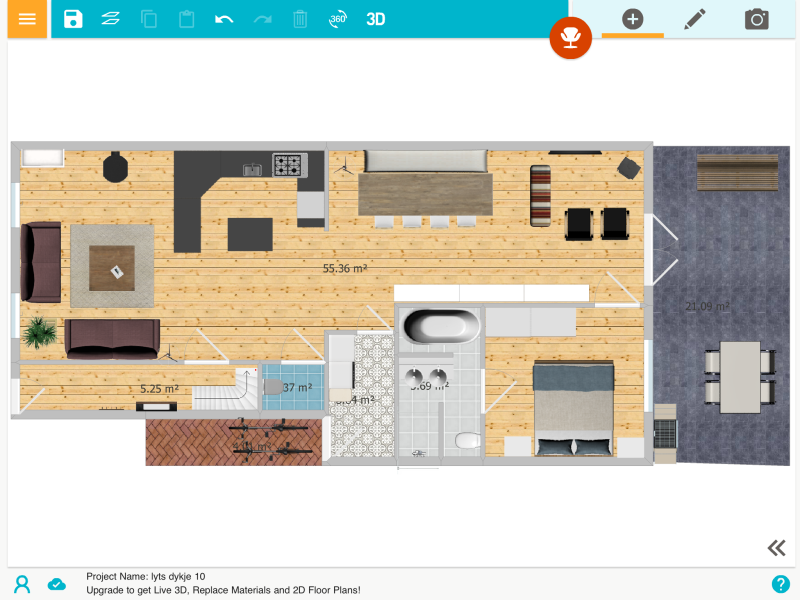The image size is (800, 600).
Task: Select the potted plant in living room
Action: [39, 332]
